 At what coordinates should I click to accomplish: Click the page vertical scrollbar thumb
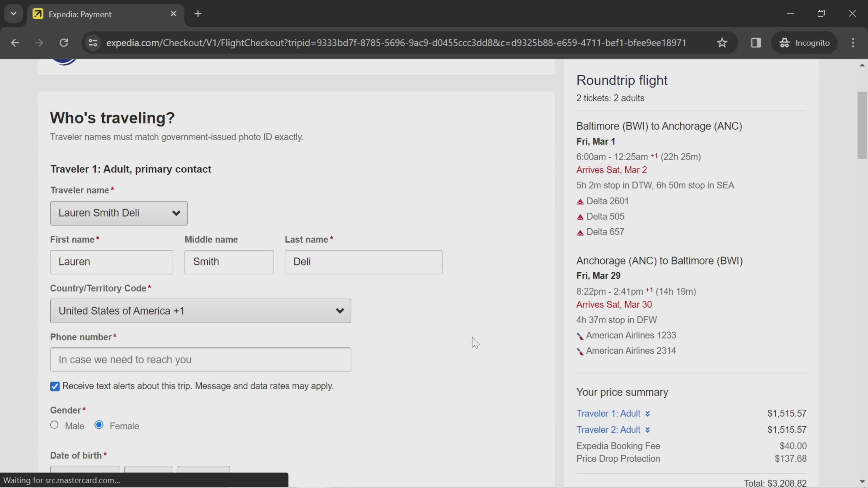point(862,125)
